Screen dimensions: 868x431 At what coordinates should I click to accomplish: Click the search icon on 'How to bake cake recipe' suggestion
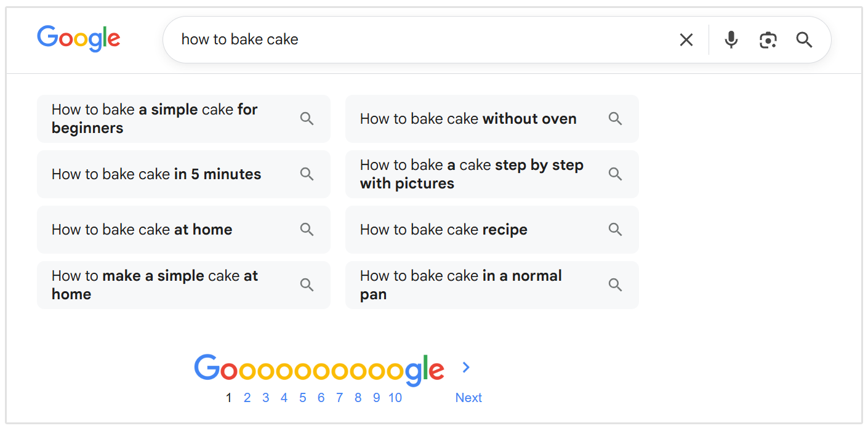[615, 229]
